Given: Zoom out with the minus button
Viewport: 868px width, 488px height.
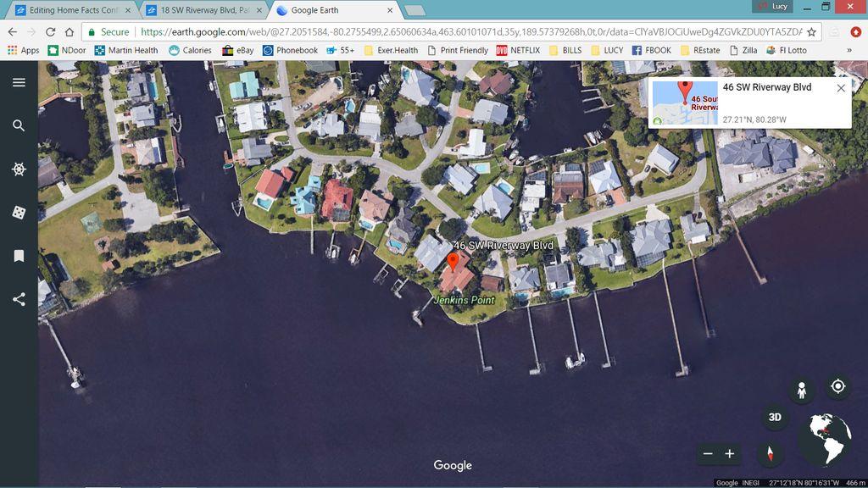Looking at the screenshot, I should pyautogui.click(x=708, y=454).
